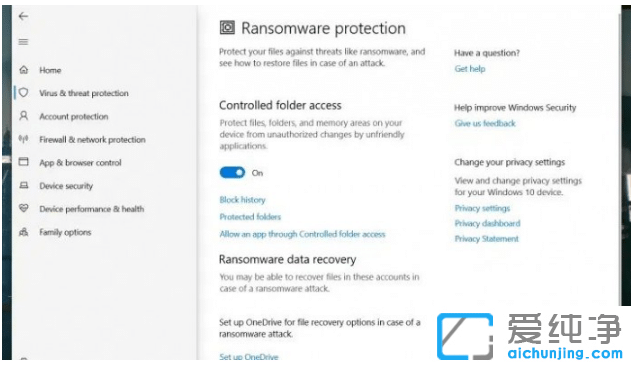The image size is (631, 366).
Task: Click the back arrow icon
Action: click(23, 16)
